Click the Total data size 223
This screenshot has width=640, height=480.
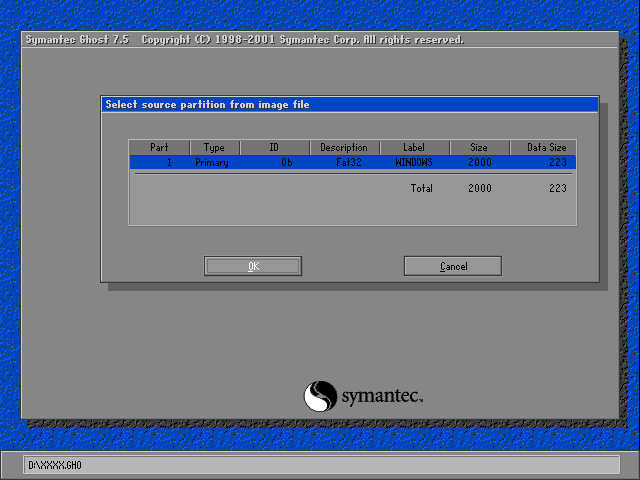[558, 188]
